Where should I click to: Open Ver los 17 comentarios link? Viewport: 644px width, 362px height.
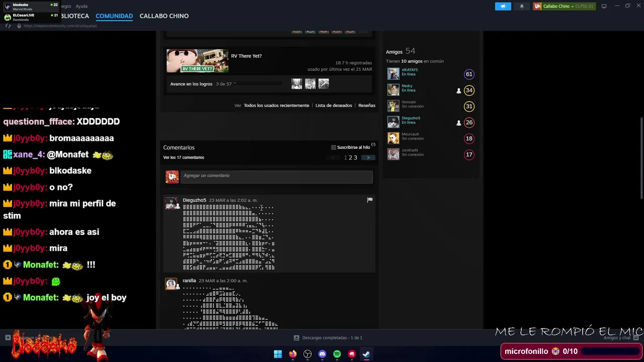tap(184, 157)
